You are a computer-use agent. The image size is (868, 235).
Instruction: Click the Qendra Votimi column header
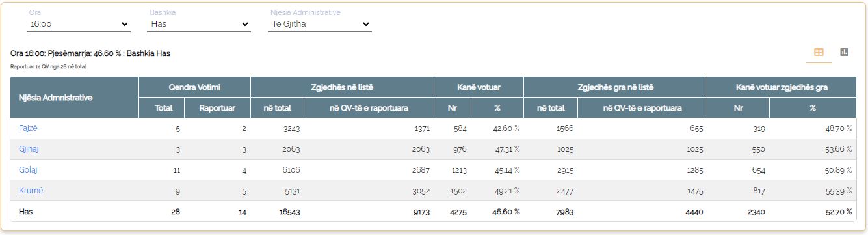pos(194,87)
